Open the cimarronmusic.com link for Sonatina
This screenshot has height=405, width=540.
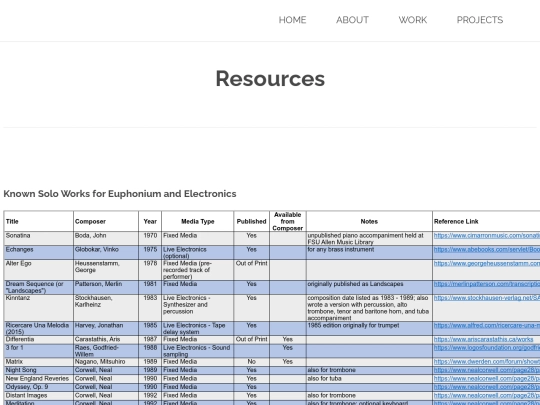point(487,236)
